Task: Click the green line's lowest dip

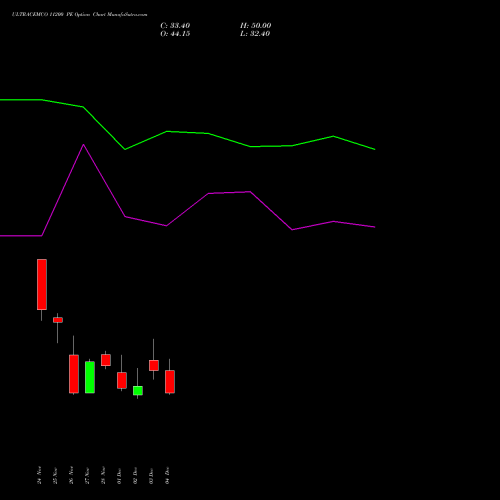Action: [125, 149]
